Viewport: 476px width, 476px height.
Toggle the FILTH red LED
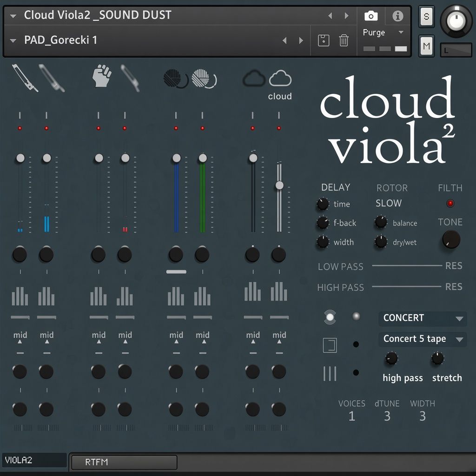pyautogui.click(x=450, y=203)
